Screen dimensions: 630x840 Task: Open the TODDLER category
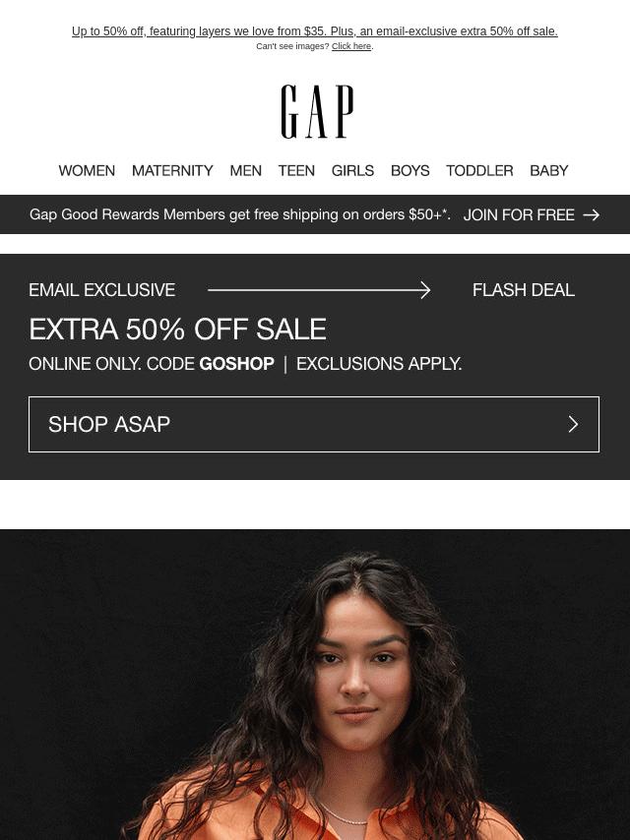479,170
